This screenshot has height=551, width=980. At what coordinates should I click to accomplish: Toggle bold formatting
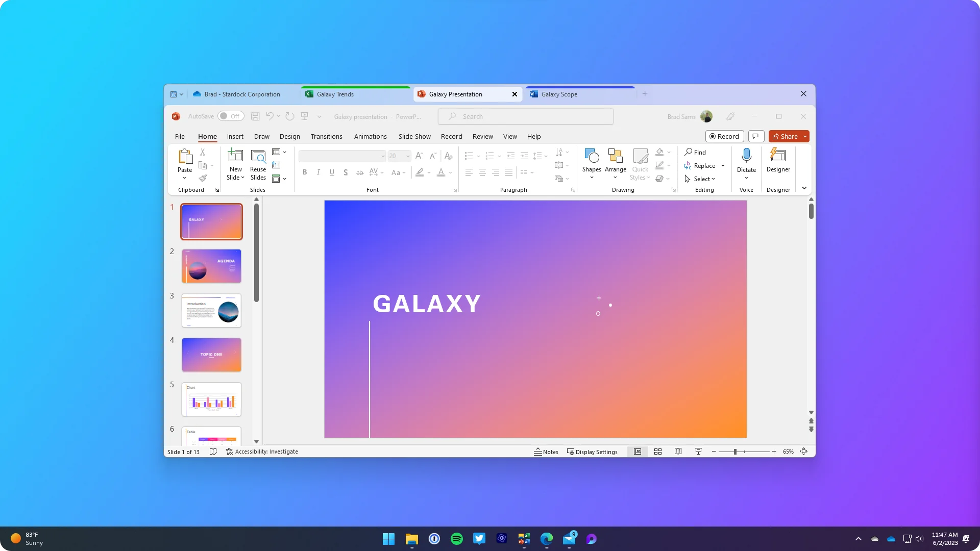coord(305,172)
